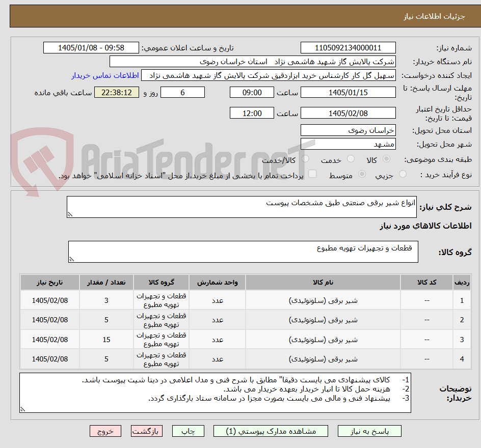Click the پاسخ به نیاز button
This screenshot has height=448, width=481.
point(369,431)
